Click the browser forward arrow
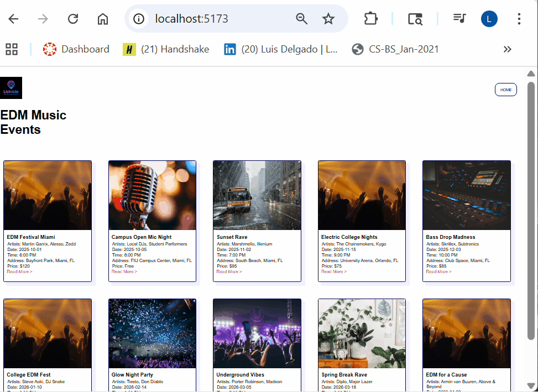Viewport: 538px width, 392px height. click(43, 19)
